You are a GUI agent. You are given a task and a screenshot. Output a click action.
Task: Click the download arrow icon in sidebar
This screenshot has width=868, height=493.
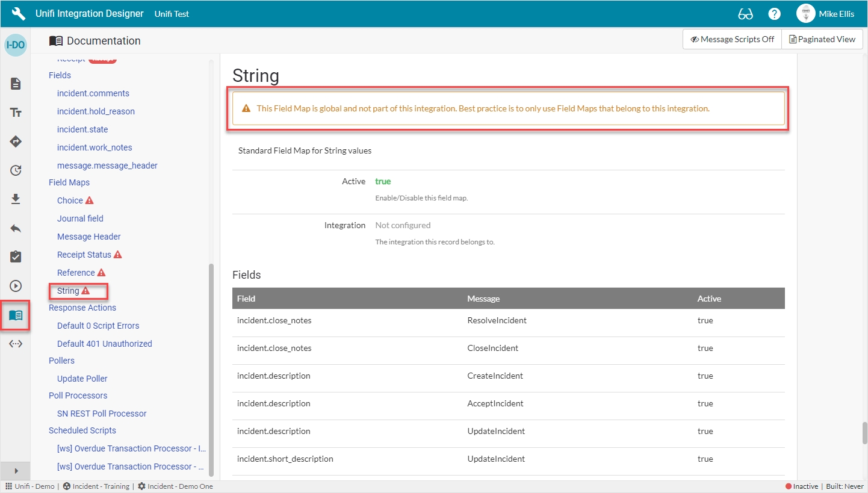(16, 199)
